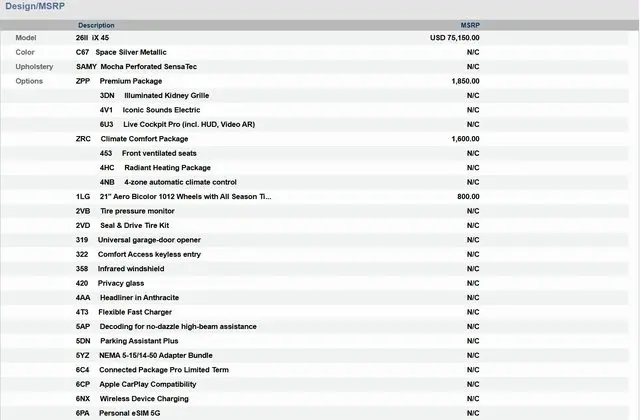640x420 pixels.
Task: Click the 800.00 wheels price
Action: [x=468, y=197]
